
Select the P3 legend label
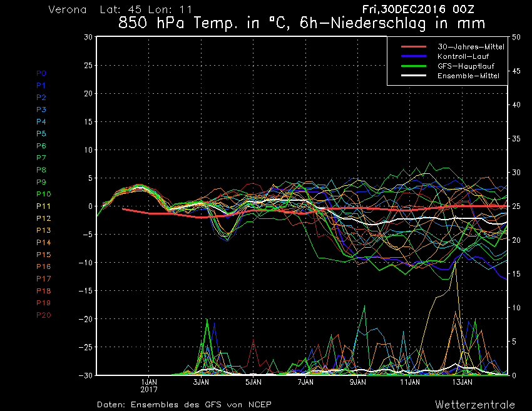41,109
